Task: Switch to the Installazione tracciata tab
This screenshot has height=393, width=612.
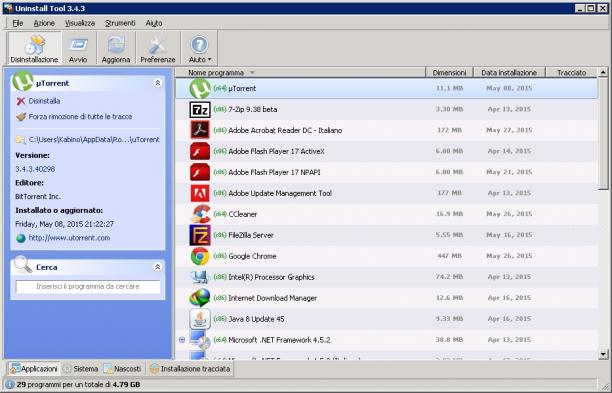Action: point(190,368)
